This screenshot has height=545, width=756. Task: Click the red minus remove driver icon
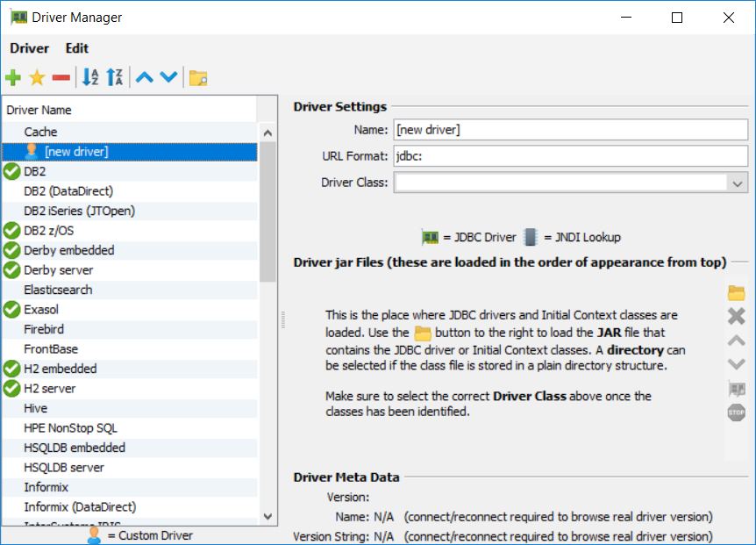point(61,77)
